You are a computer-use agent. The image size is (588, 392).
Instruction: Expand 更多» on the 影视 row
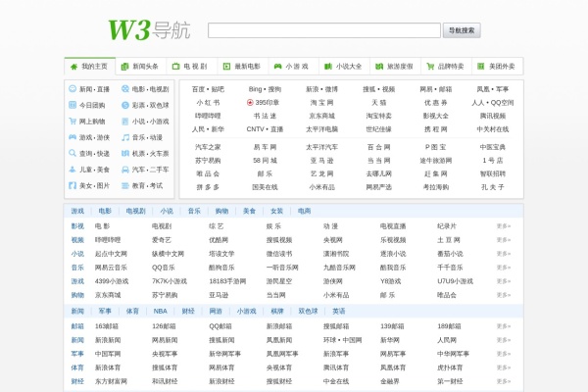tap(504, 226)
